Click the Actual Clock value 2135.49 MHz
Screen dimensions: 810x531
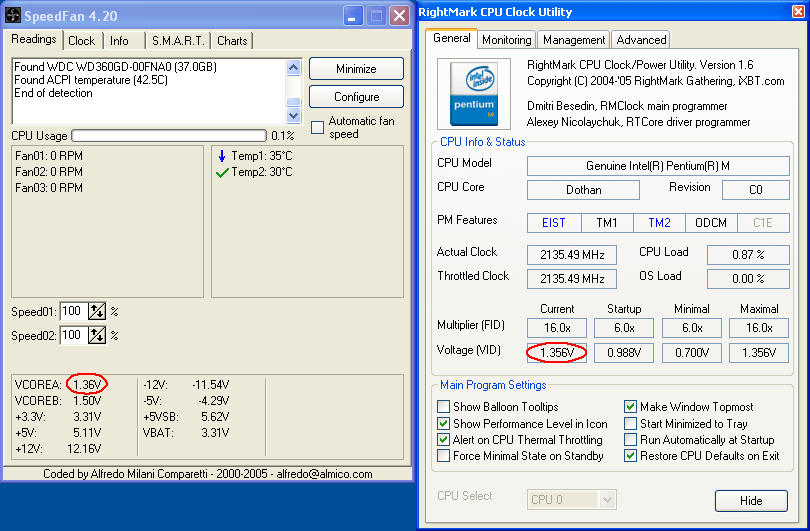[x=572, y=255]
